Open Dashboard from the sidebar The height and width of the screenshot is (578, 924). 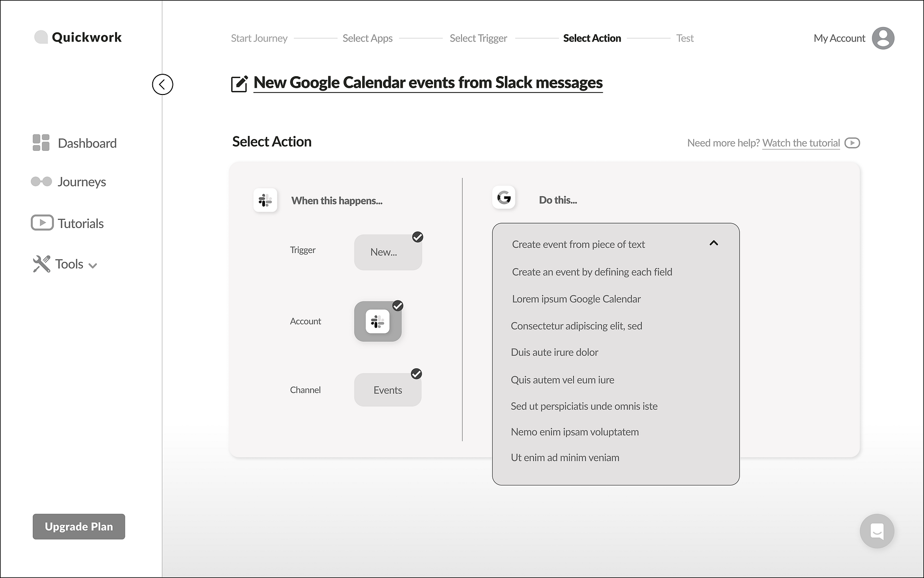87,143
